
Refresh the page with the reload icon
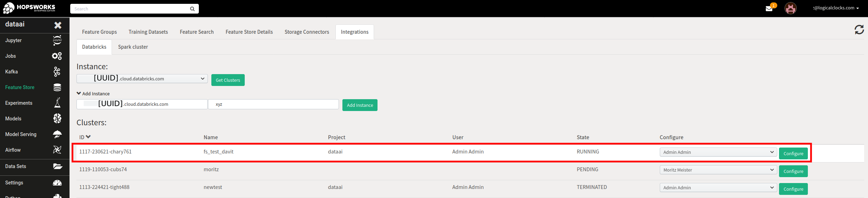coord(859,30)
